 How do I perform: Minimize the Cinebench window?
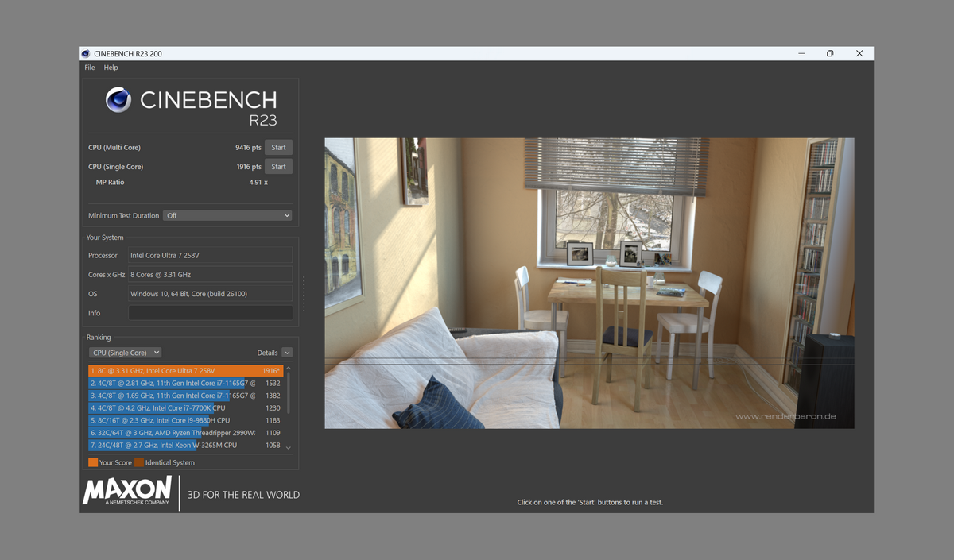pos(801,53)
